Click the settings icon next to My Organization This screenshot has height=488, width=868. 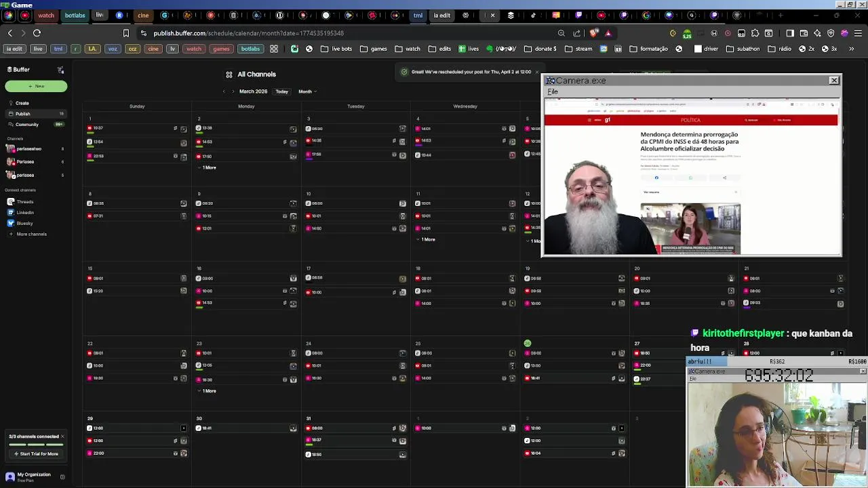(62, 476)
